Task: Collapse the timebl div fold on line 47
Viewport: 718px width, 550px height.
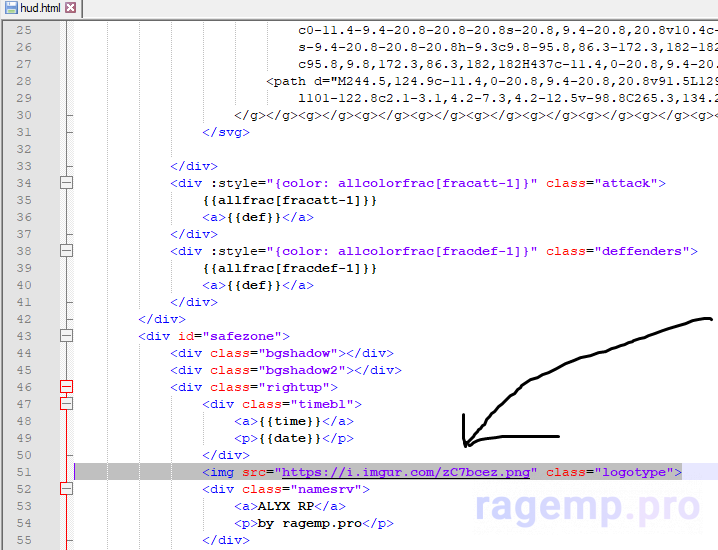Action: click(67, 404)
